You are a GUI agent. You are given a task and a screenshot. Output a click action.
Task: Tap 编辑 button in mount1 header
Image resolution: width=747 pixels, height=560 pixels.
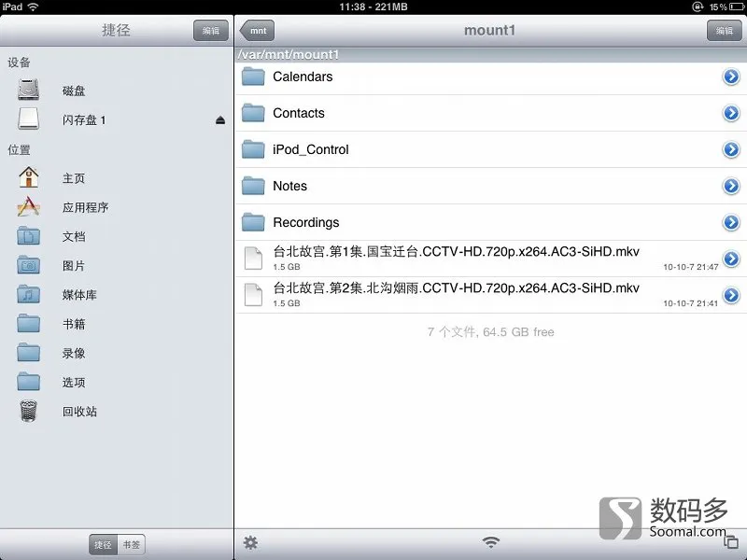[x=725, y=31]
